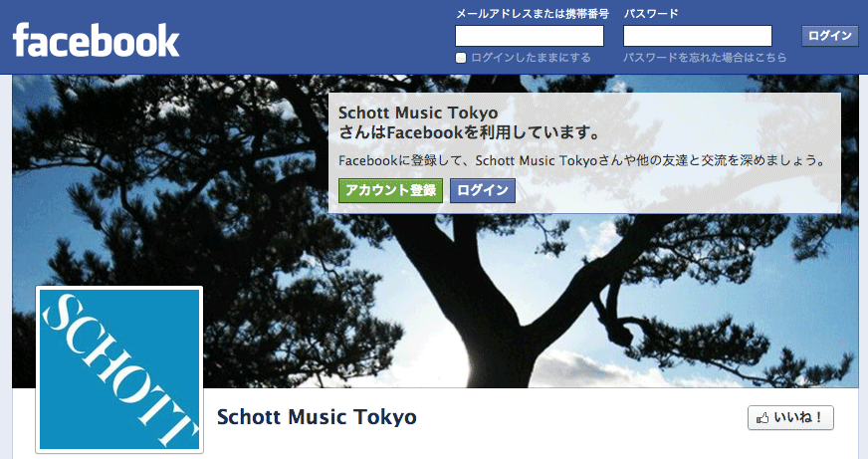Open the SCHOTT blue profile picture
Viewport: 868px width, 459px height.
pos(119,369)
